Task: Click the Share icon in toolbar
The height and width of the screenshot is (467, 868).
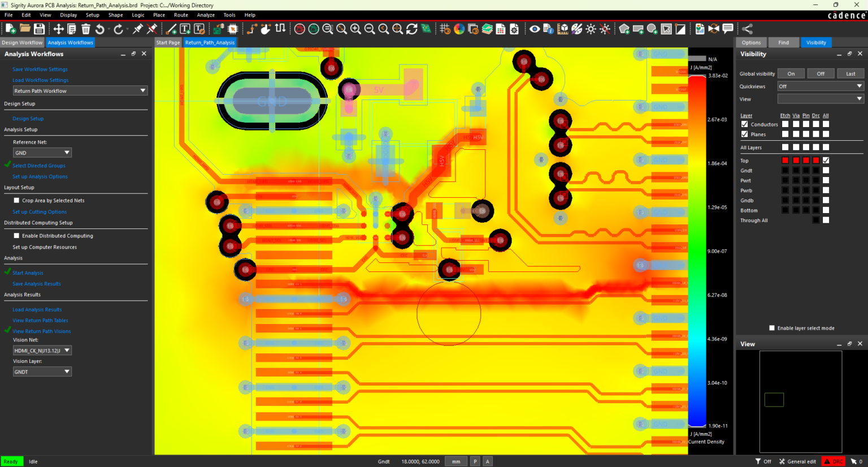Action: [x=747, y=29]
